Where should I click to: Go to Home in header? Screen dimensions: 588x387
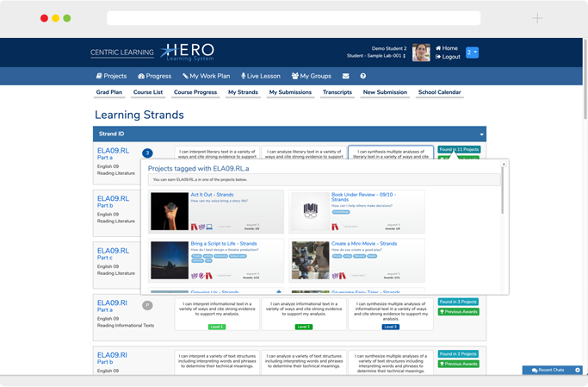(447, 48)
